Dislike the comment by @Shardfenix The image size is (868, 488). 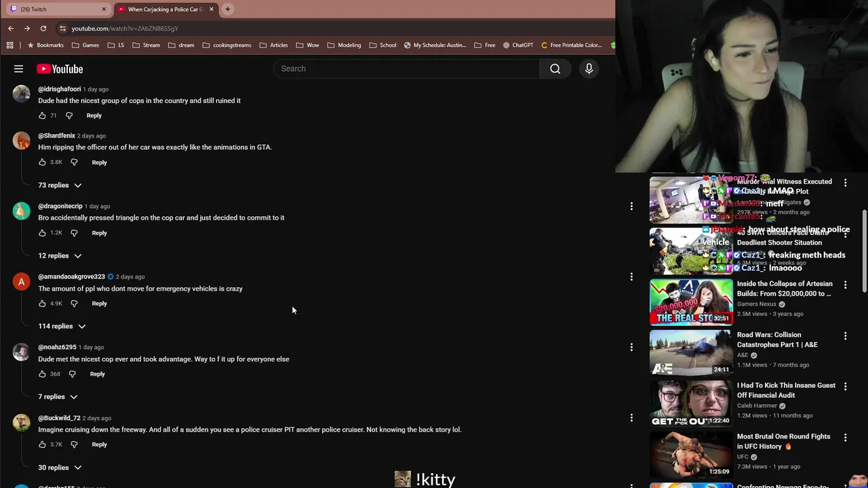click(x=74, y=162)
